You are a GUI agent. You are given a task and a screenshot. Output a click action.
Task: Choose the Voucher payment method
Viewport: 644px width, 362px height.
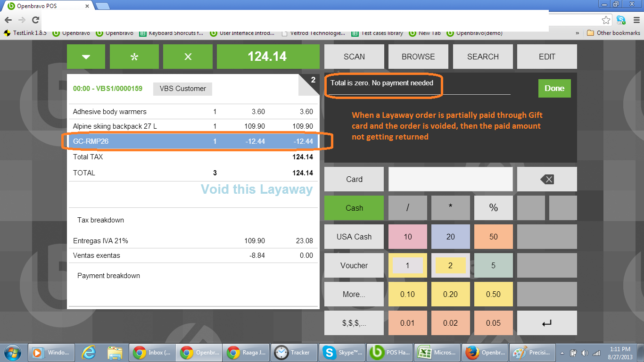[x=354, y=265]
